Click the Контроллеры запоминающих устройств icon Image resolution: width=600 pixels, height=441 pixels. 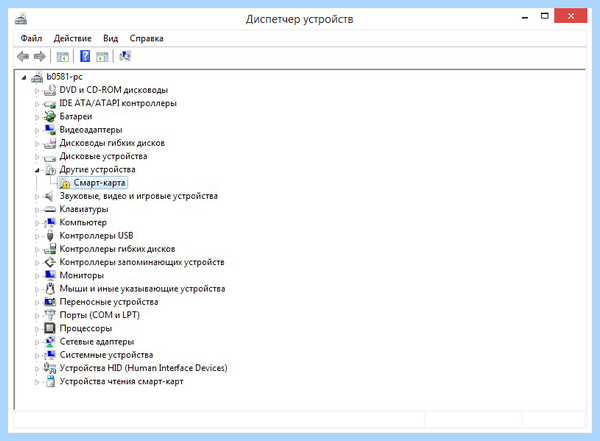pos(50,262)
